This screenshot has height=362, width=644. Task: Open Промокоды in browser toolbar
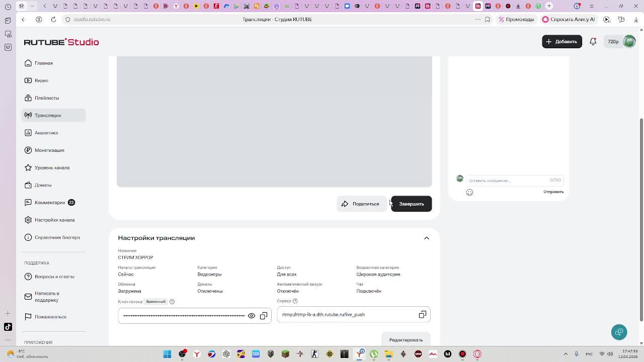tap(516, 19)
